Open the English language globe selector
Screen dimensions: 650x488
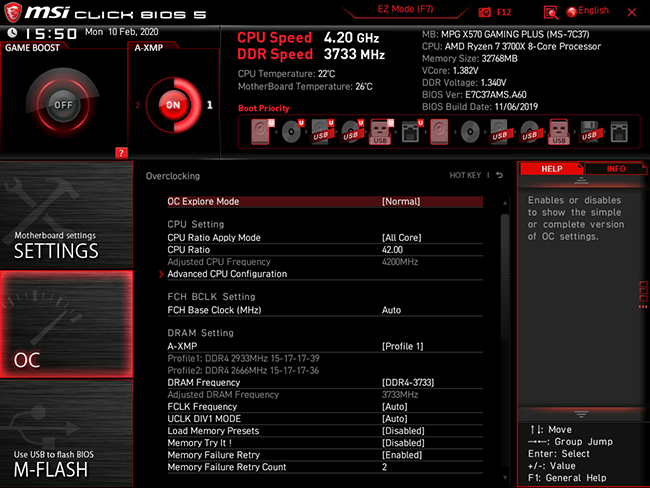coord(588,11)
